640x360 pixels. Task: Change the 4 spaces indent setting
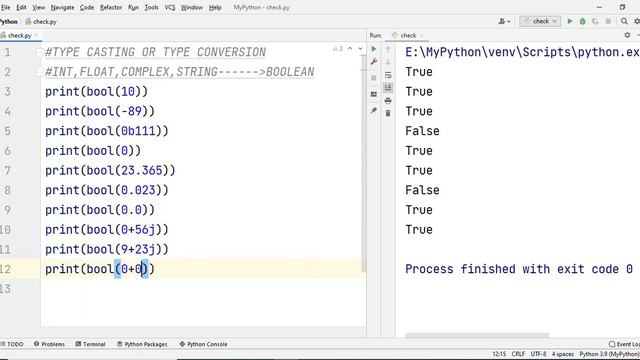click(x=562, y=354)
